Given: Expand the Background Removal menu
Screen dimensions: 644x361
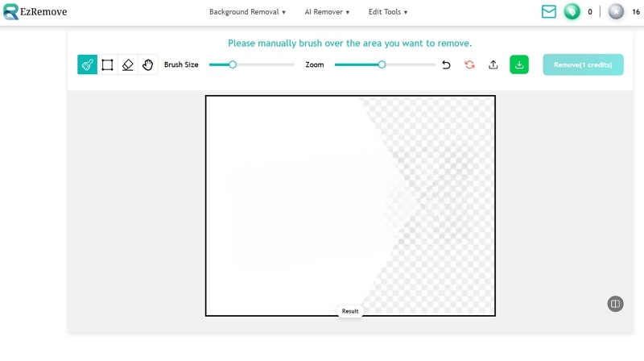Looking at the screenshot, I should pos(247,12).
